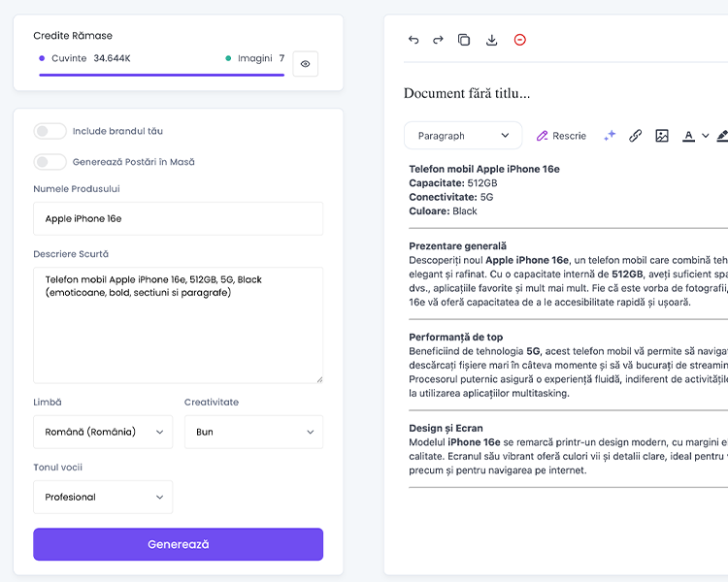The height and width of the screenshot is (582, 728).
Task: Open the Paragraph style dropdown
Action: (463, 136)
